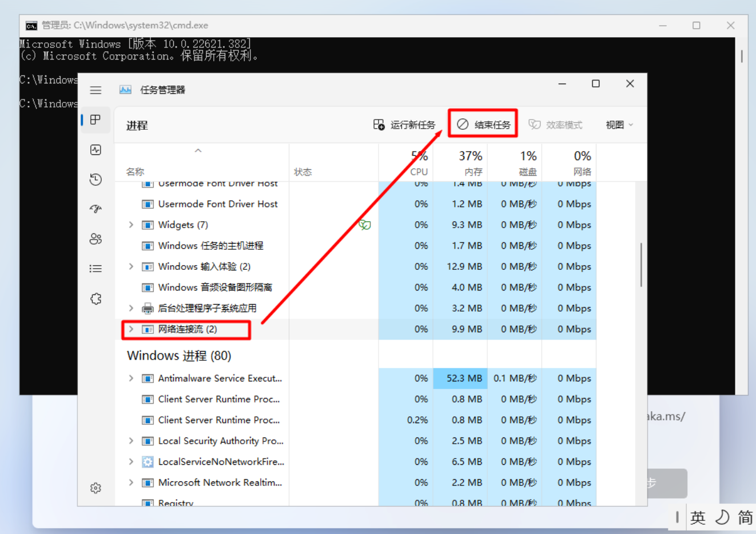Select Windows 音频设备图形隔离 process
Viewport: 756px width, 534px height.
pos(356,288)
